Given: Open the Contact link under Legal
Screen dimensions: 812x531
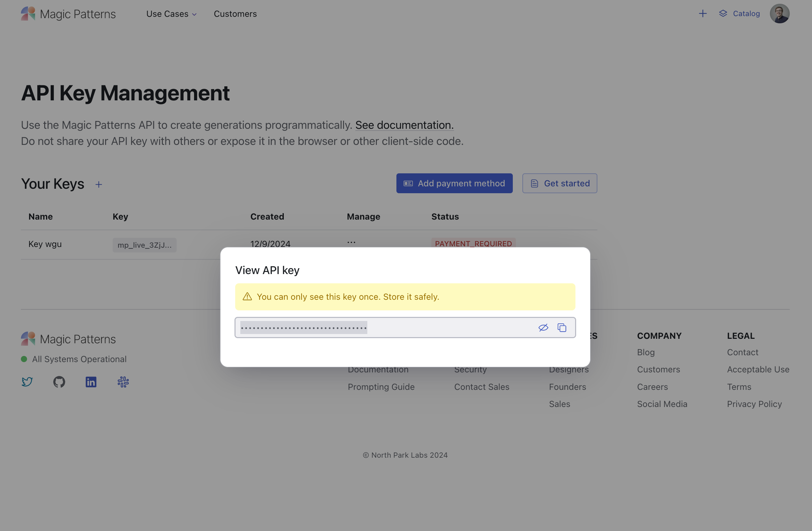Looking at the screenshot, I should (x=743, y=352).
